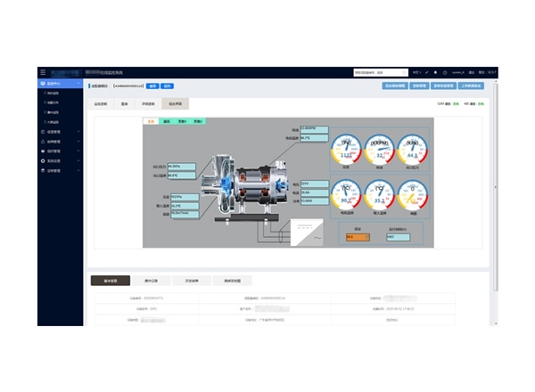Select the 组态界面 tab
Screen dimensions: 535x392
(x=175, y=104)
